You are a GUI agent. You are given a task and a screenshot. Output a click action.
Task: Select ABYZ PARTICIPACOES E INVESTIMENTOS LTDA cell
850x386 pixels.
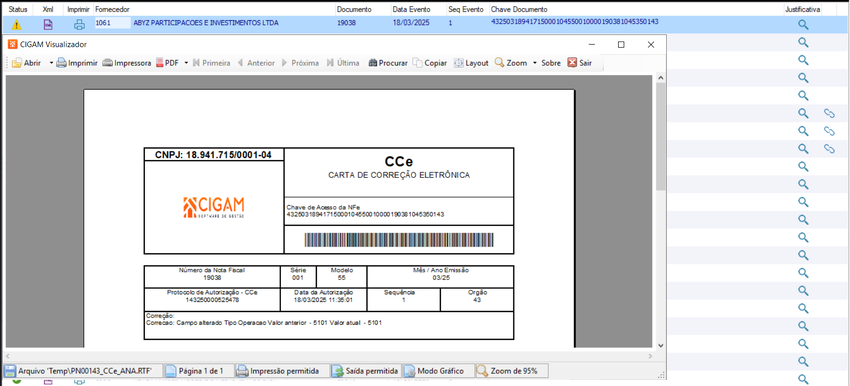point(205,23)
